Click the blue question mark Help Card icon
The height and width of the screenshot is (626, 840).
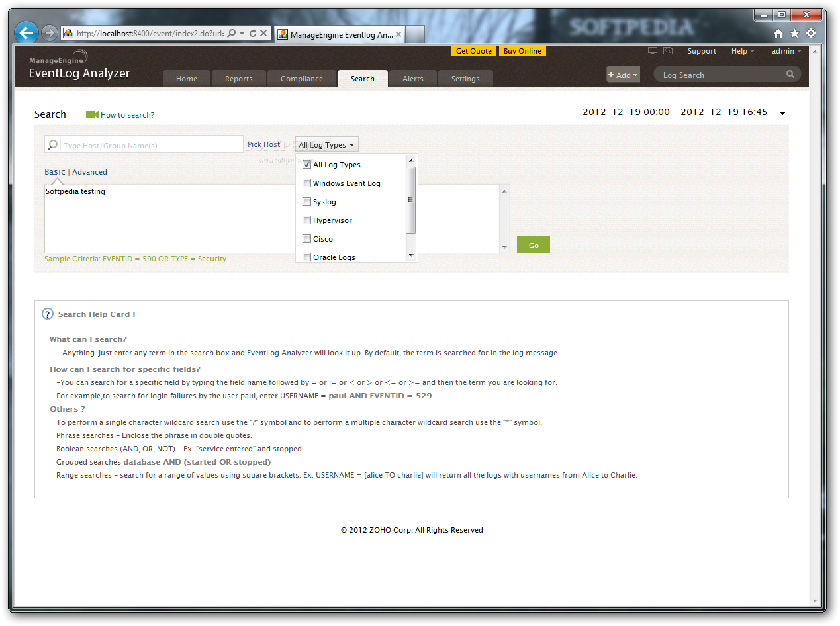tap(47, 314)
